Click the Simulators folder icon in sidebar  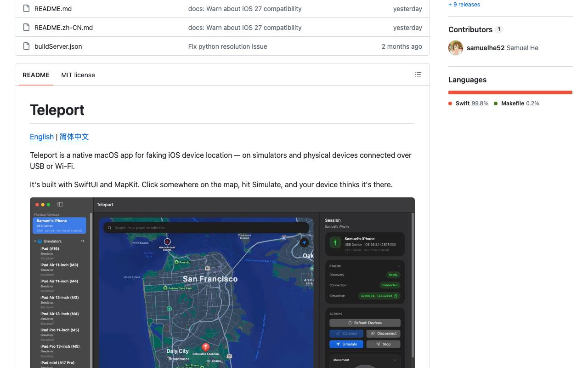40,241
